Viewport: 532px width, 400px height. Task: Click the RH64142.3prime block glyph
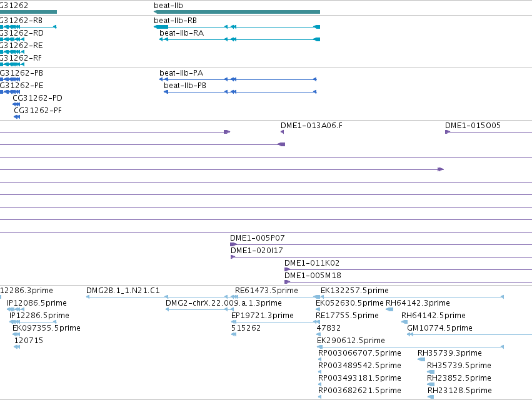(389, 309)
